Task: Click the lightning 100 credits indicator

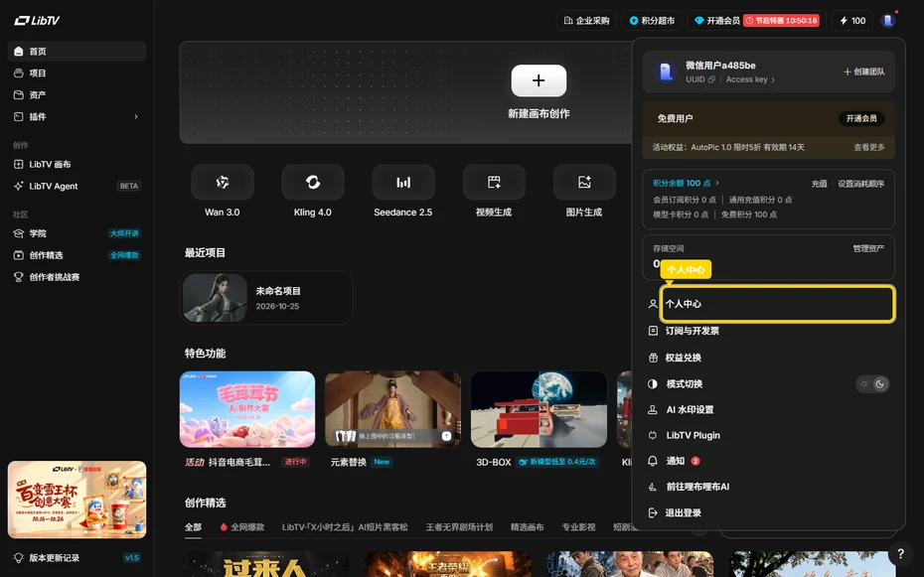Action: pyautogui.click(x=852, y=21)
